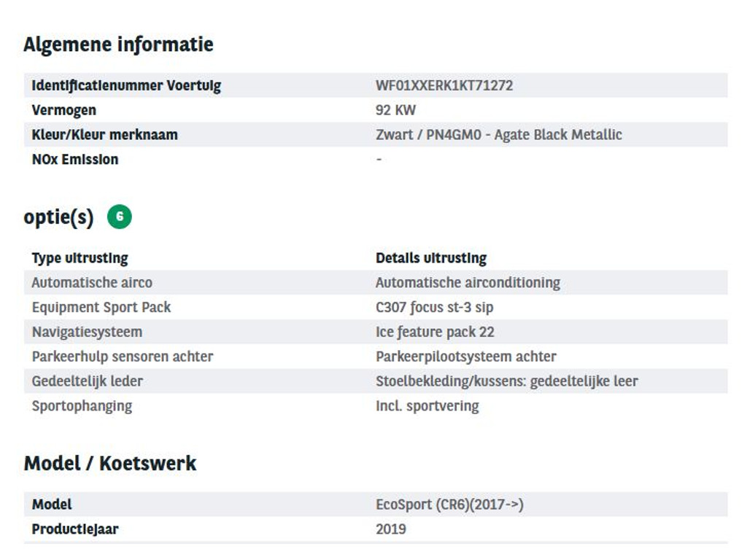The height and width of the screenshot is (560, 747).
Task: Click the NOx Emission label
Action: tap(75, 160)
